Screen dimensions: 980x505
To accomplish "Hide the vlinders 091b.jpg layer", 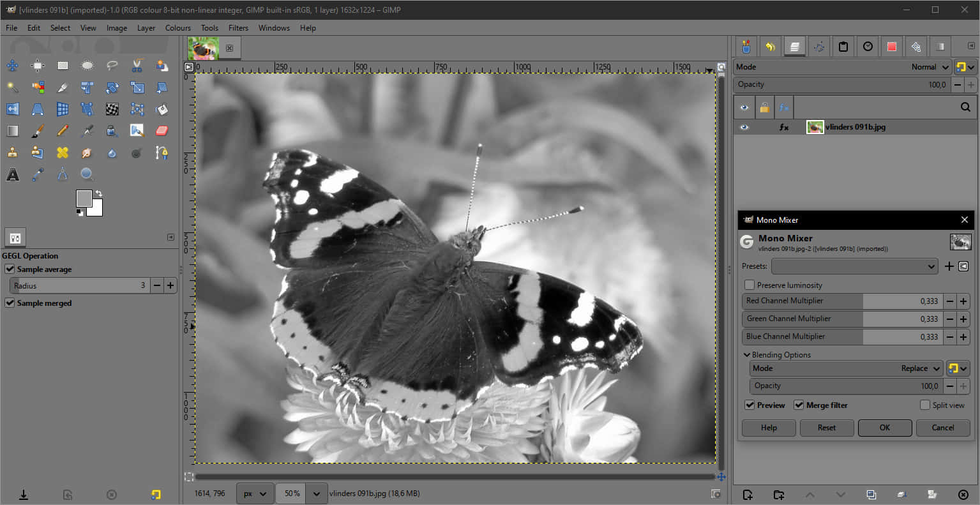I will 744,127.
